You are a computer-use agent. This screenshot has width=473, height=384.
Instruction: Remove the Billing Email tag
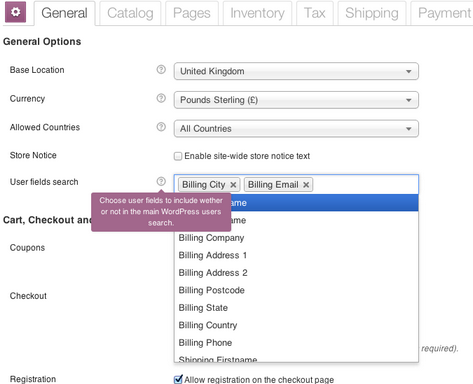[x=306, y=185]
